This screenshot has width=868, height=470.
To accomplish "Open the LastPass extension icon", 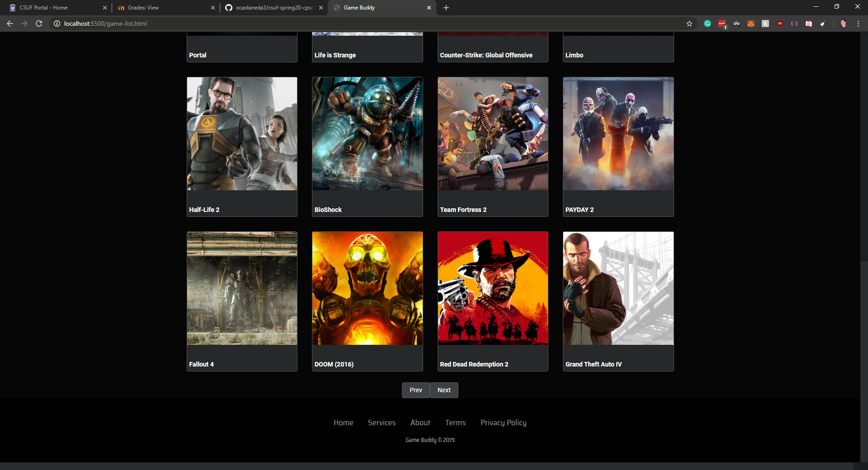I will pyautogui.click(x=722, y=23).
